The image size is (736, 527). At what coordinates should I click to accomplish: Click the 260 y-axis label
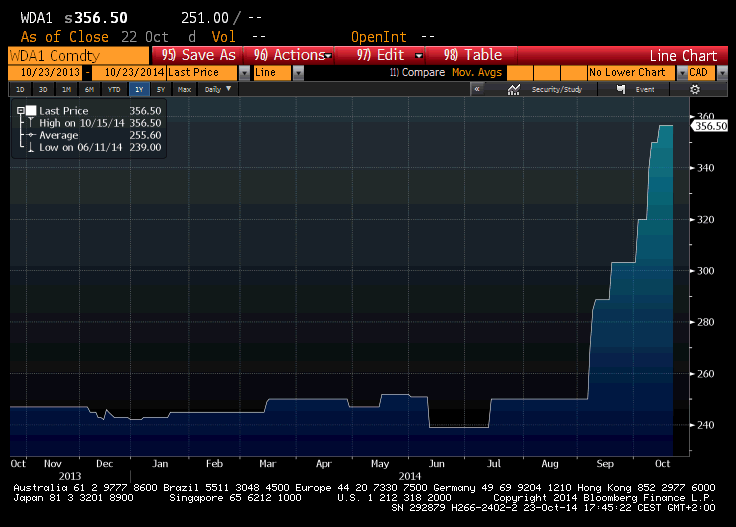(x=705, y=374)
